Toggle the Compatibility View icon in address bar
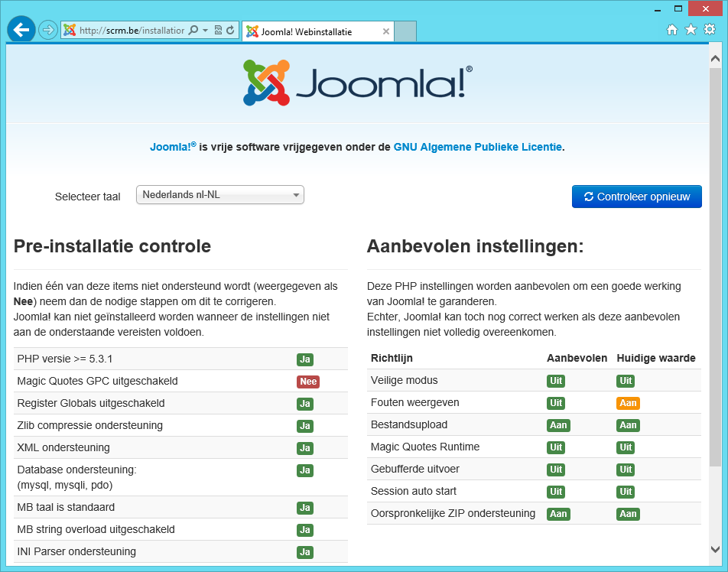The width and height of the screenshot is (728, 572). coord(218,31)
